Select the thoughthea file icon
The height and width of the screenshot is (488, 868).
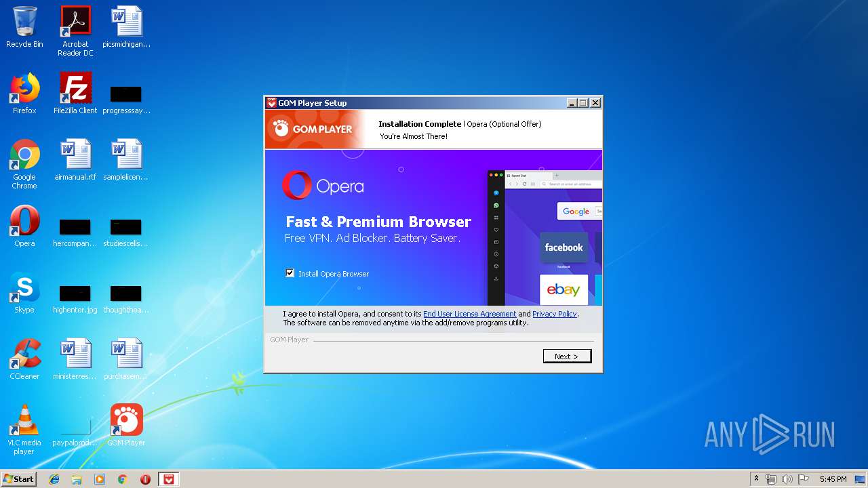coord(127,300)
